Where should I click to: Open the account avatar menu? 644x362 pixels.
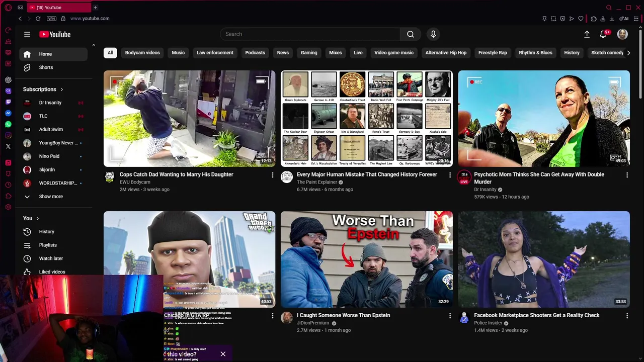(x=622, y=34)
